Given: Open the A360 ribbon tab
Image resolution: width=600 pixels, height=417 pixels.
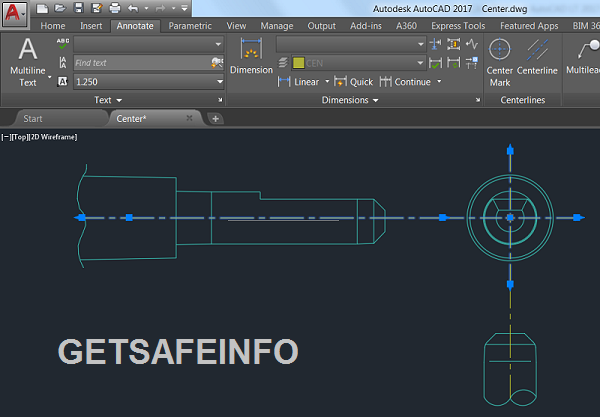Looking at the screenshot, I should 406,26.
